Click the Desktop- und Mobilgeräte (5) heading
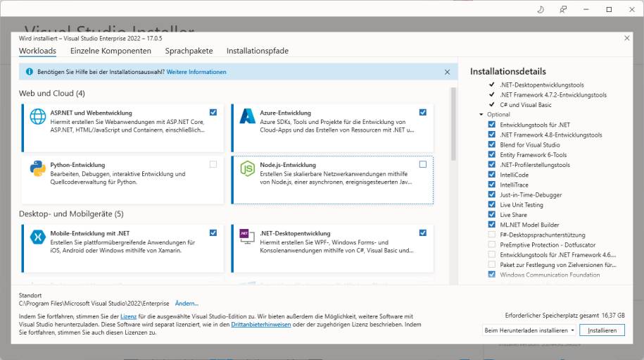Viewport: 644px width, 360px height. [x=71, y=213]
